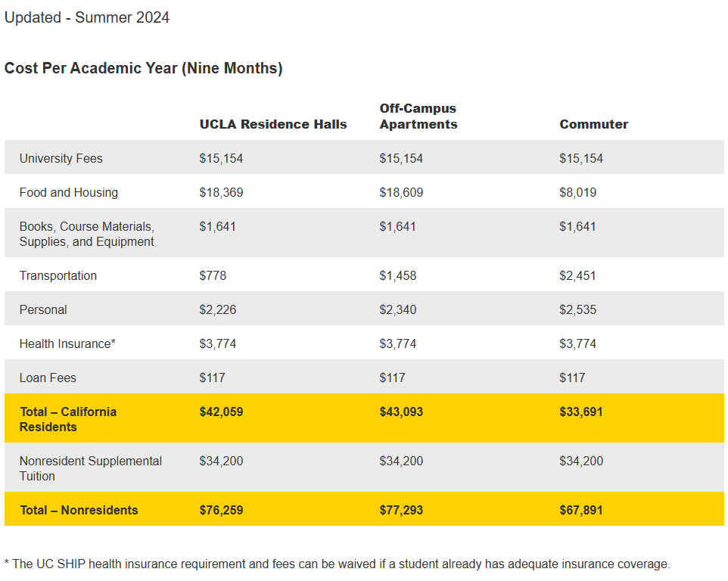Click the $67,891 nonresidents total
The width and height of the screenshot is (728, 581).
pyautogui.click(x=581, y=511)
